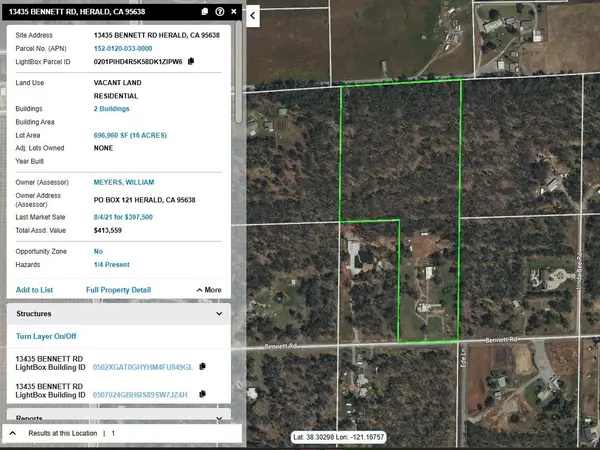View last market sale 8/4/21 details
The width and height of the screenshot is (600, 450).
tap(123, 217)
